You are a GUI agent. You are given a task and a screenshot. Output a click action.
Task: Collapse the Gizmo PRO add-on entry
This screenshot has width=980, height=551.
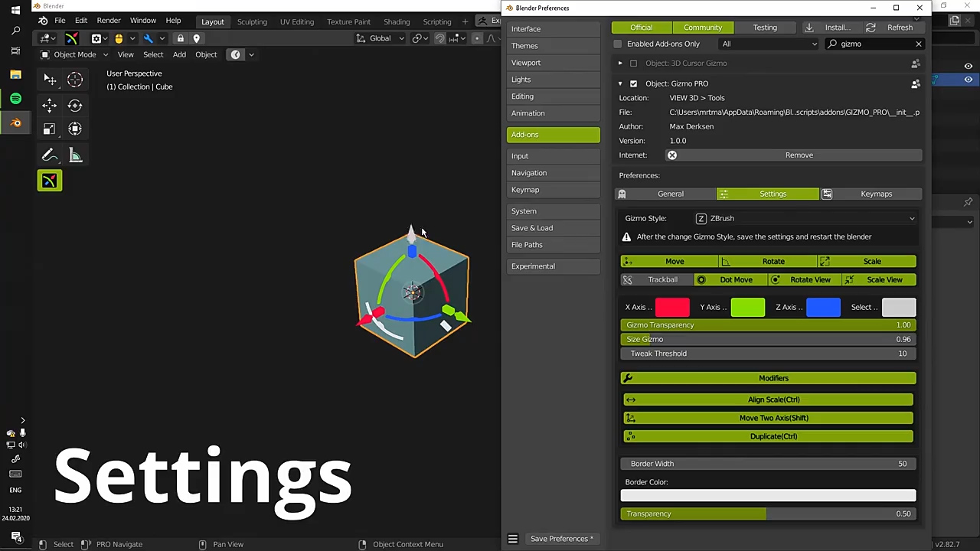click(x=620, y=83)
